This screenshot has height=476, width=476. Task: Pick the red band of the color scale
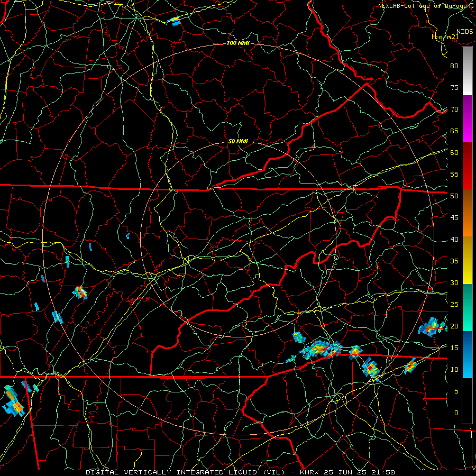tap(467, 166)
